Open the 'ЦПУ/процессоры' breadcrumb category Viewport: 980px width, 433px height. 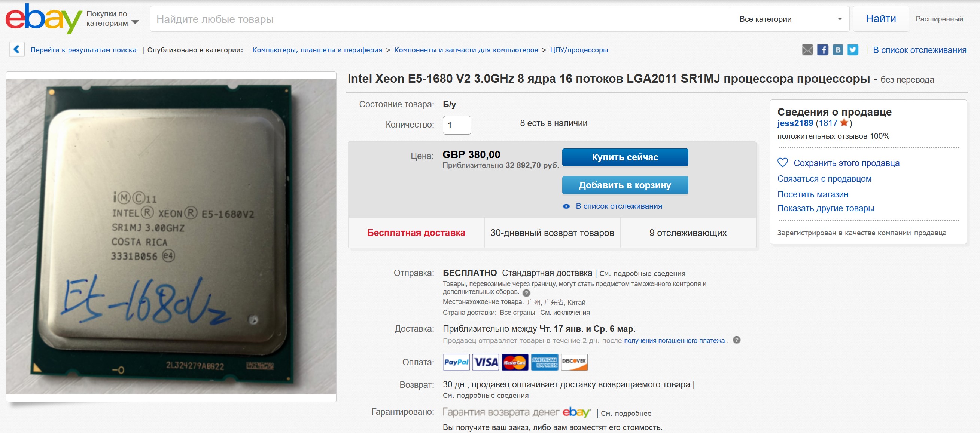(x=579, y=50)
